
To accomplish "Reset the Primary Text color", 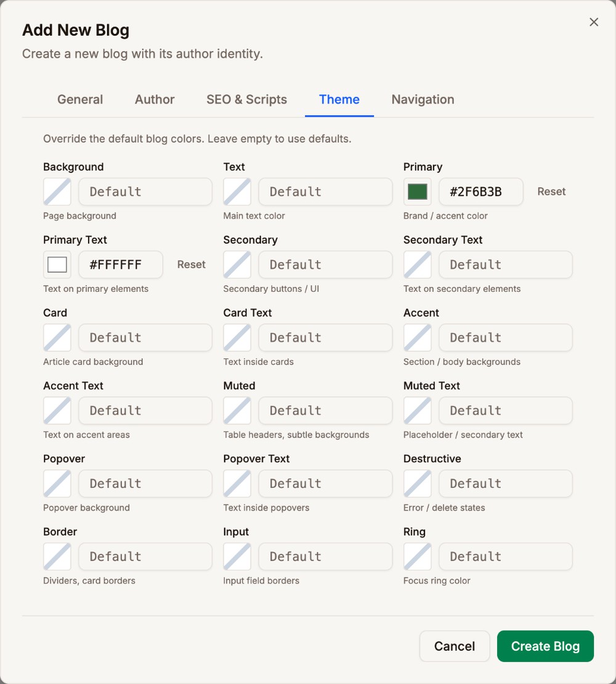I will coord(191,264).
